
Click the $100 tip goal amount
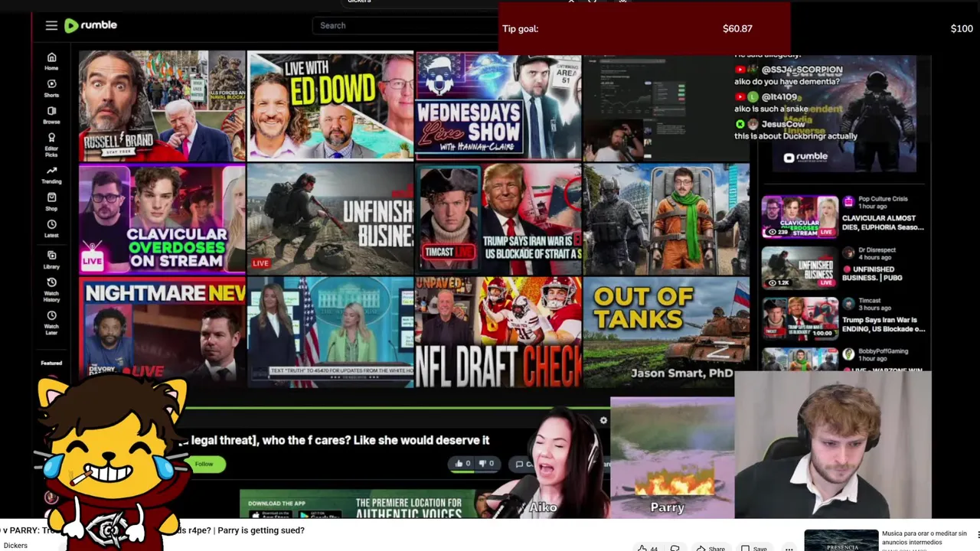tap(962, 28)
